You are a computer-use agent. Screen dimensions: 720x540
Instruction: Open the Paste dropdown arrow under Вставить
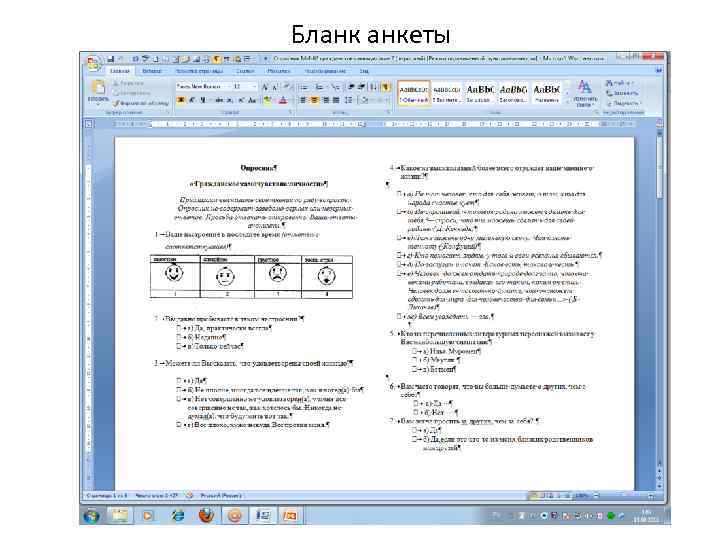(x=98, y=104)
